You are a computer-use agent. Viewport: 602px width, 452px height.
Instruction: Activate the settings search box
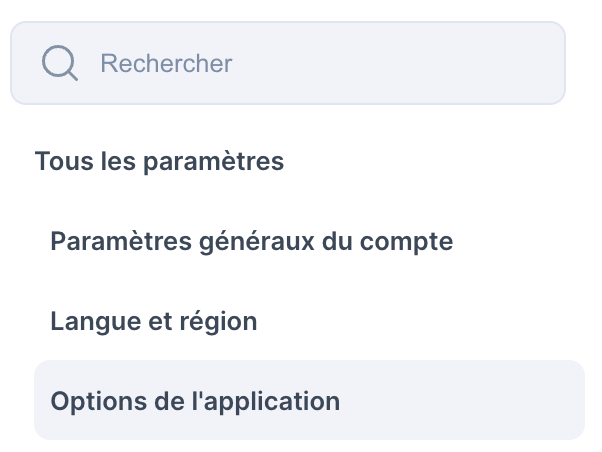(x=288, y=63)
